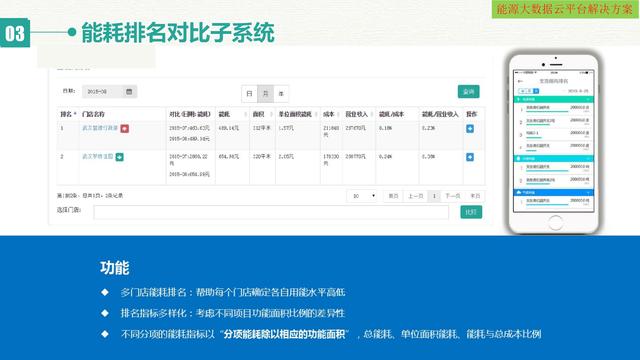Click the green 查询 query button
The image size is (640, 360).
coord(469,92)
